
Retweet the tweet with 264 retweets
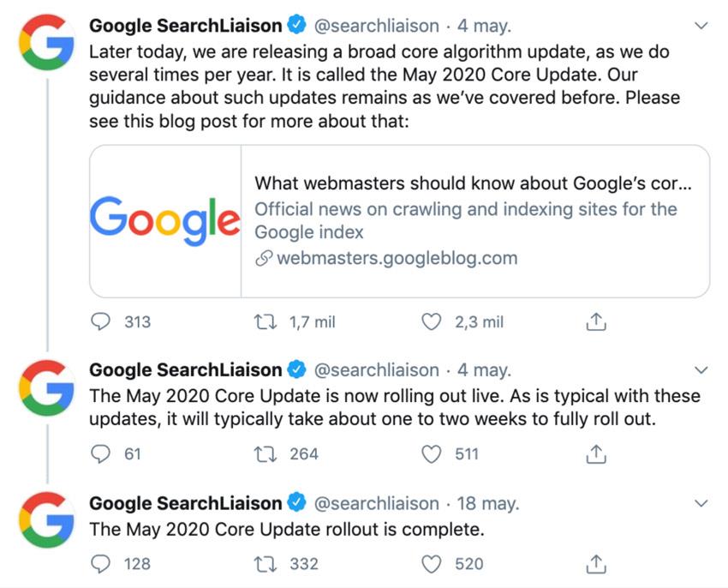[266, 454]
